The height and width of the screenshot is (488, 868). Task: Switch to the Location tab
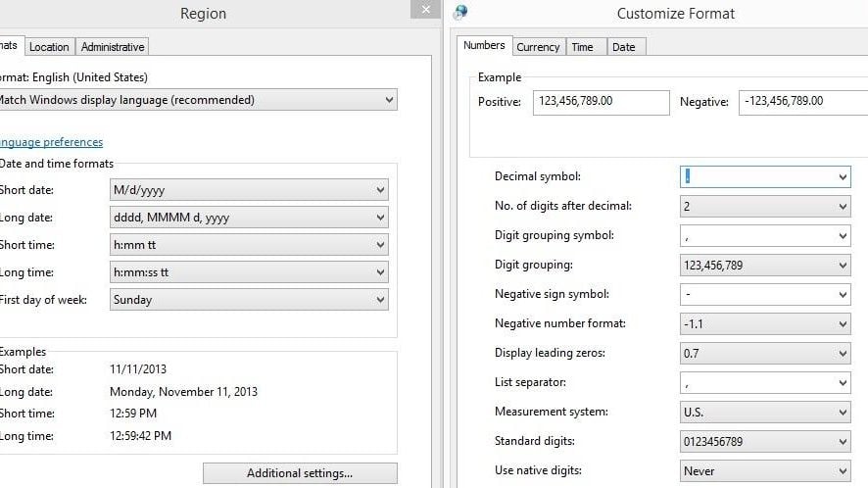[x=49, y=46]
